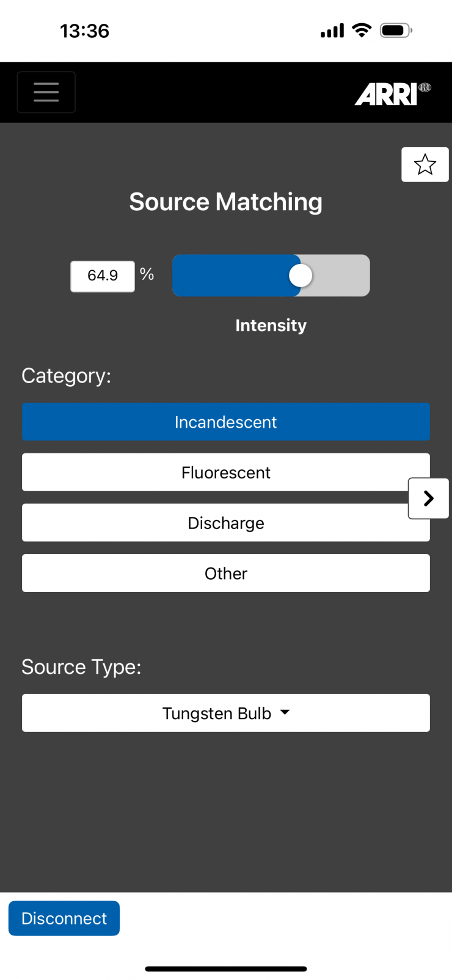Tap the right chevron arrow button
Image resolution: width=452 pixels, height=980 pixels.
429,499
